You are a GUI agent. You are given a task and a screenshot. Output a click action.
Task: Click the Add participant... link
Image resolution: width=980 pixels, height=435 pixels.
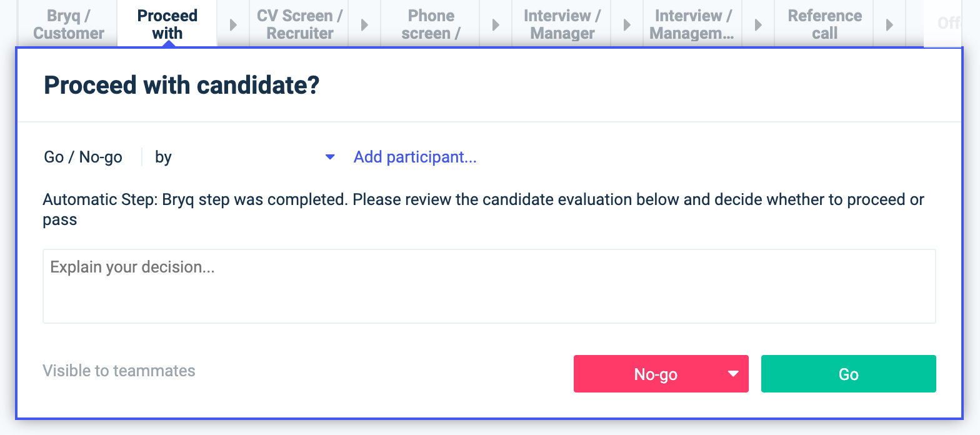coord(415,157)
